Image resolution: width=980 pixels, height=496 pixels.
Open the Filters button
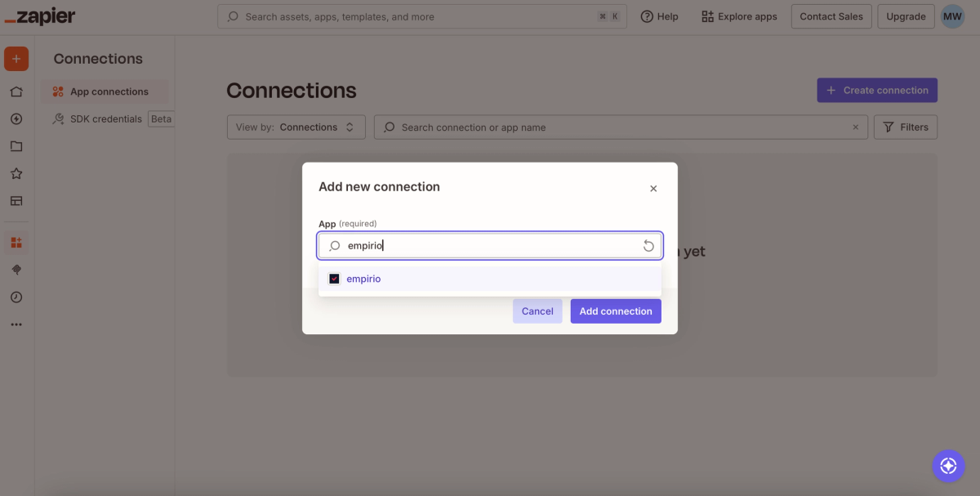pos(906,127)
